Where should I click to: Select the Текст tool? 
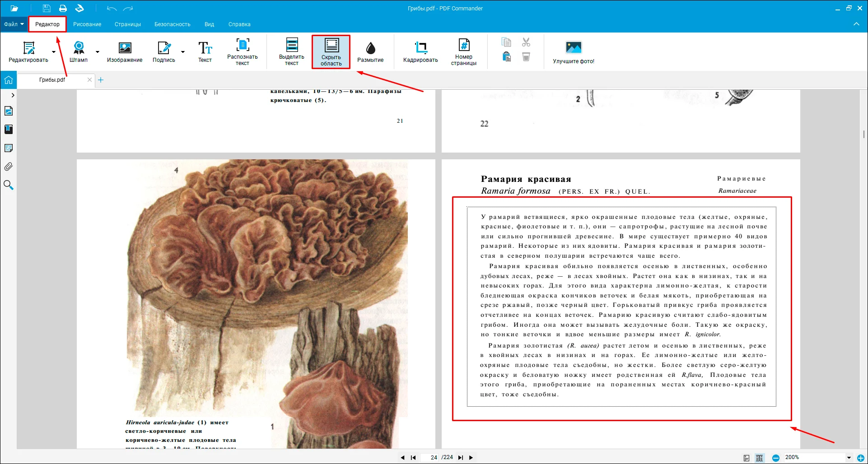[x=205, y=52]
